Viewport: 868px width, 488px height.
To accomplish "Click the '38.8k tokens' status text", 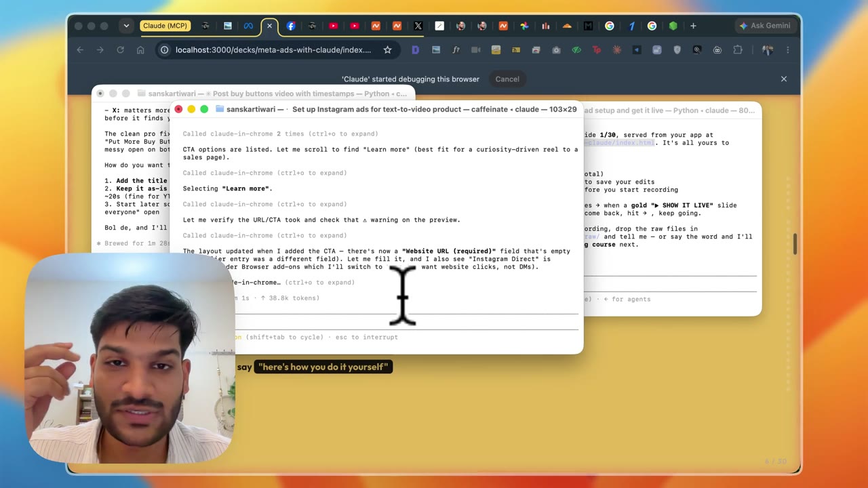I will [290, 298].
